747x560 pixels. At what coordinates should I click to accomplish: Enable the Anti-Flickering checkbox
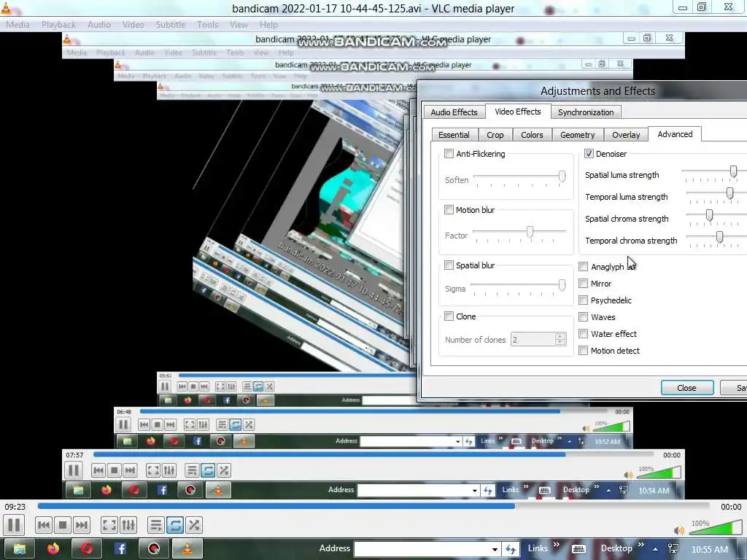pos(449,153)
